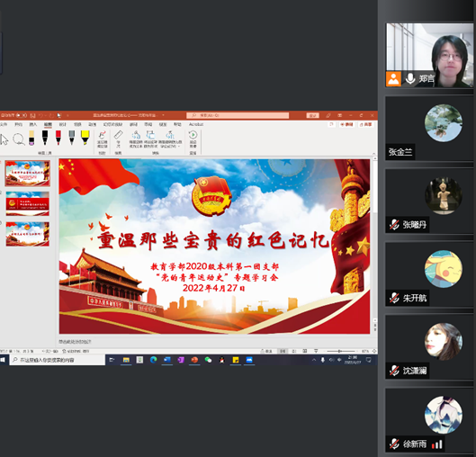
Task: Undo the last action
Action: click(40, 115)
